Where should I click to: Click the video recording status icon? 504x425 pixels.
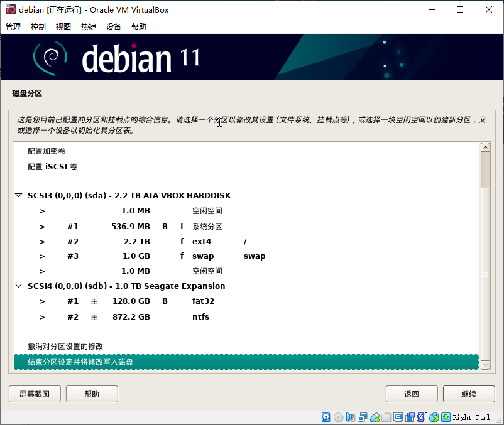point(410,417)
